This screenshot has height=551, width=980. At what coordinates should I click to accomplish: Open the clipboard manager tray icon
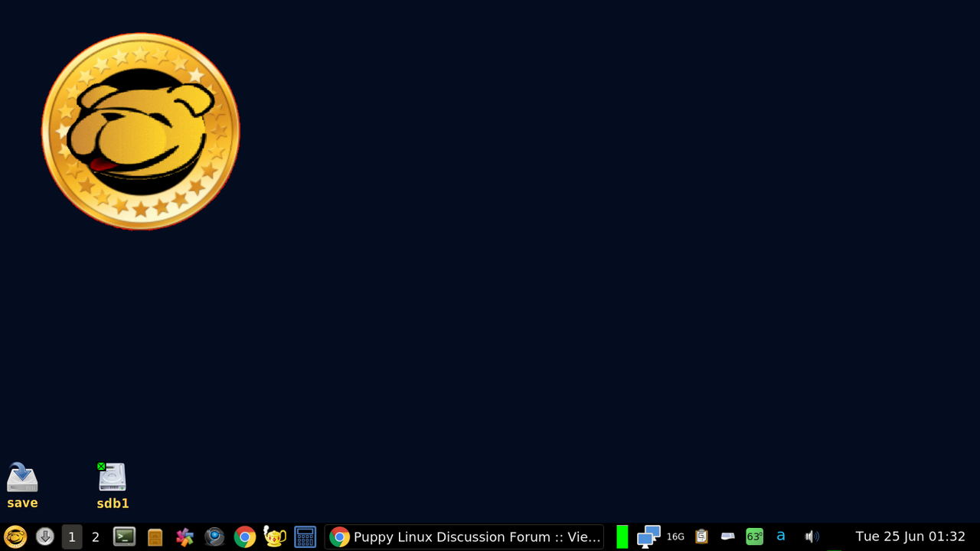click(701, 537)
